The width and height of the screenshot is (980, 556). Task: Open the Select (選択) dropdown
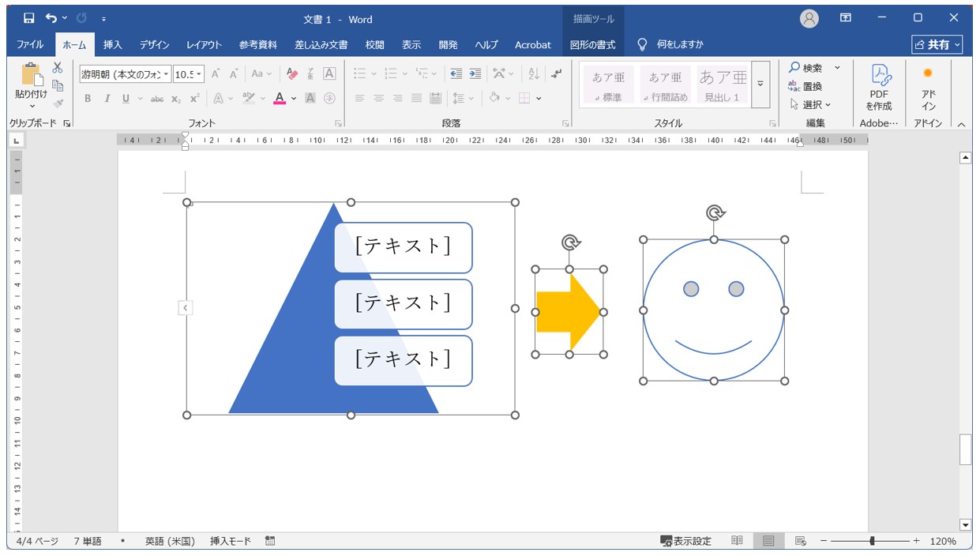(810, 104)
